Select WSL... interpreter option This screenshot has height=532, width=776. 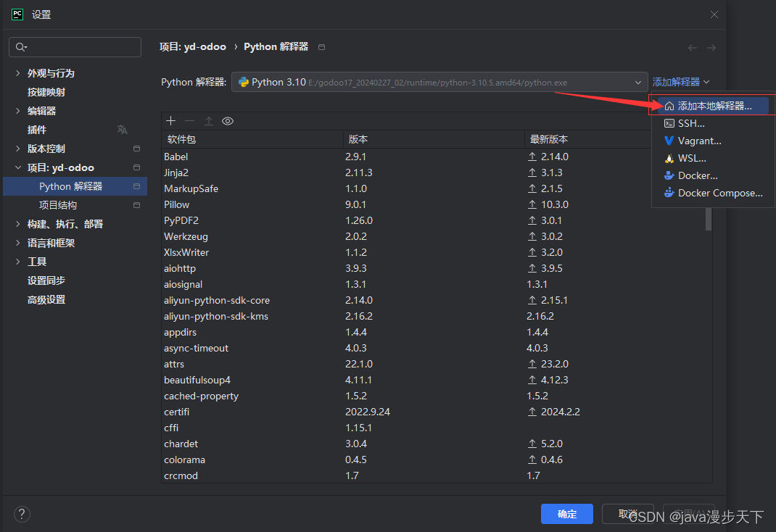(713, 158)
